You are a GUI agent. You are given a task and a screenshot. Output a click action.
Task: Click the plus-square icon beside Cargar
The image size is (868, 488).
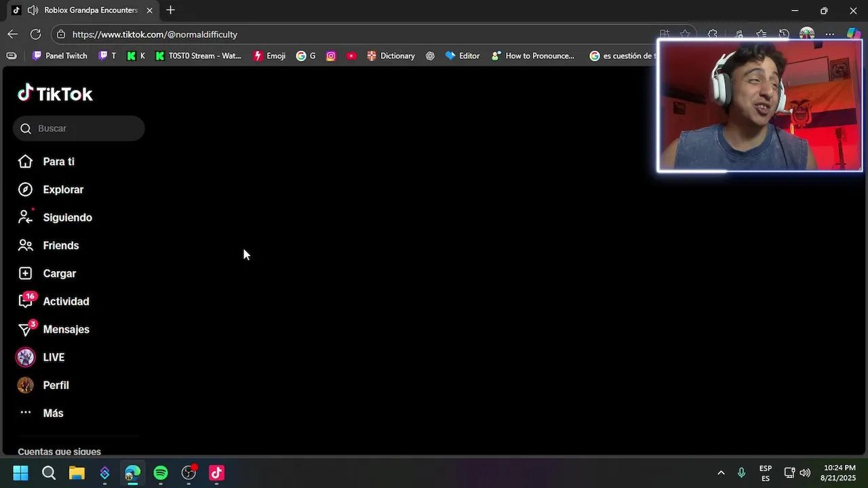pyautogui.click(x=25, y=273)
